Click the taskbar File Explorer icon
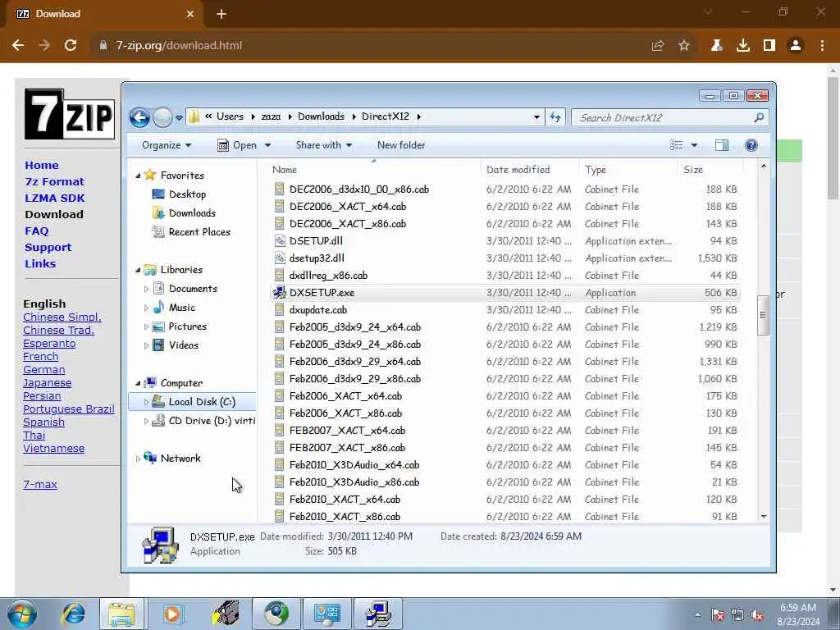Image resolution: width=840 pixels, height=630 pixels. tap(121, 614)
